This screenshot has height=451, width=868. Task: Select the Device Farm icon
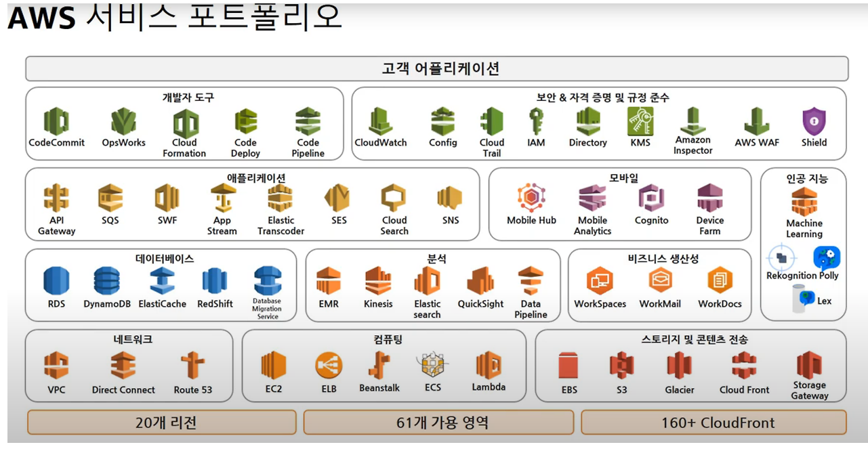pyautogui.click(x=710, y=198)
